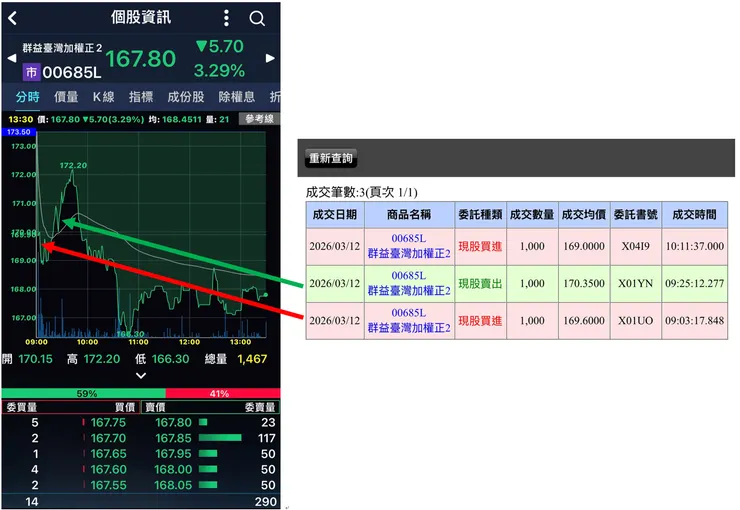The height and width of the screenshot is (510, 740).
Task: Click average price 169.6000
Action: click(x=584, y=321)
